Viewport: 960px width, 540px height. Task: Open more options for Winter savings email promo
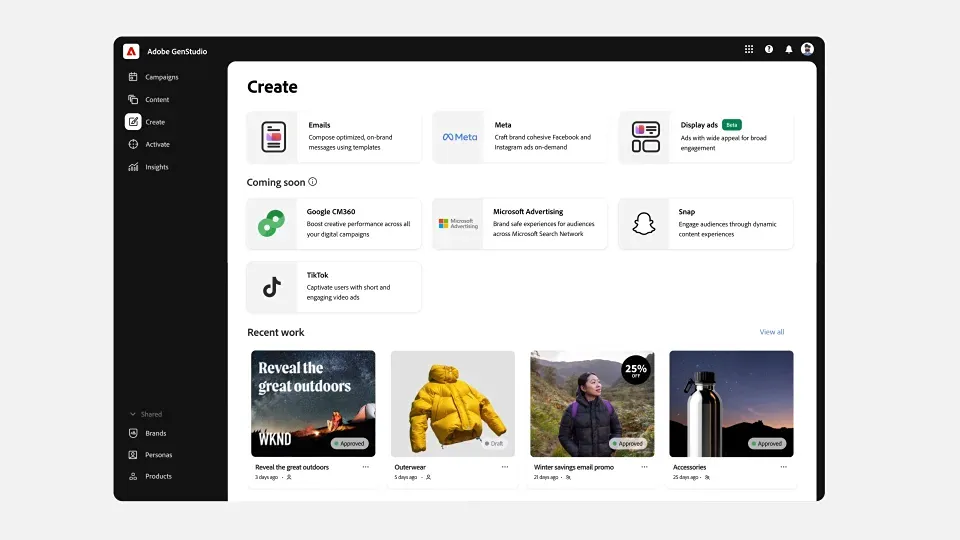[x=644, y=467]
